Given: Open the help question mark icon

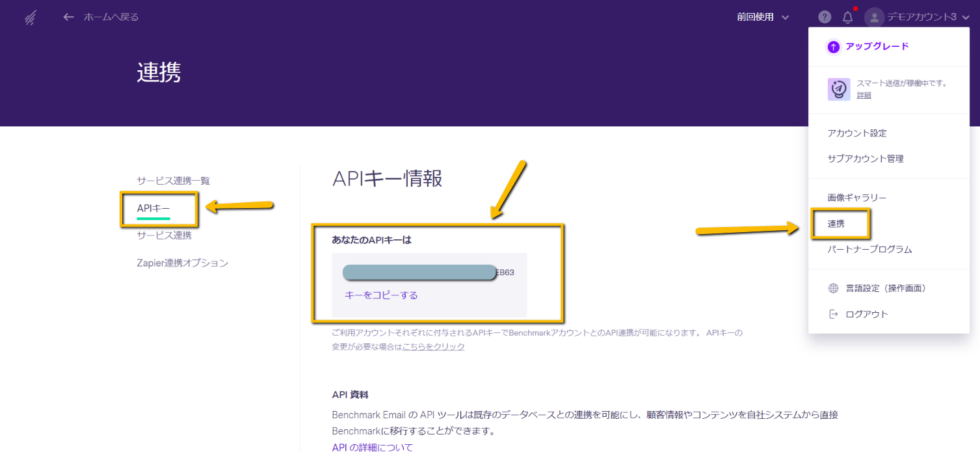Looking at the screenshot, I should pos(825,18).
